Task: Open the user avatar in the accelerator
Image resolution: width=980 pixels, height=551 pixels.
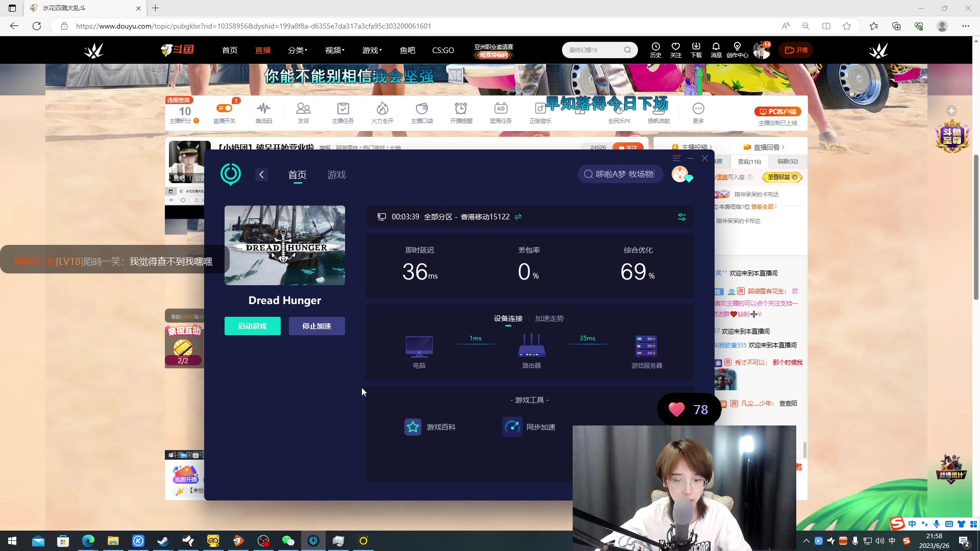Action: coord(680,174)
